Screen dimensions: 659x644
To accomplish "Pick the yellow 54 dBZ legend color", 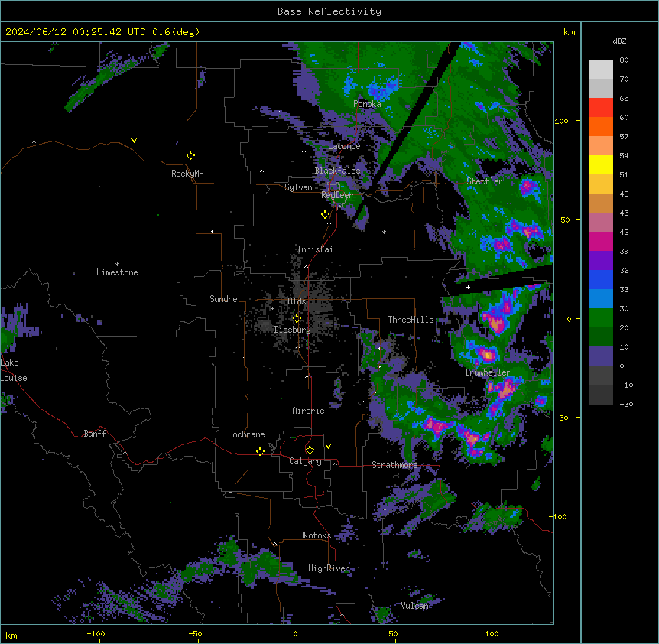I will pos(601,164).
